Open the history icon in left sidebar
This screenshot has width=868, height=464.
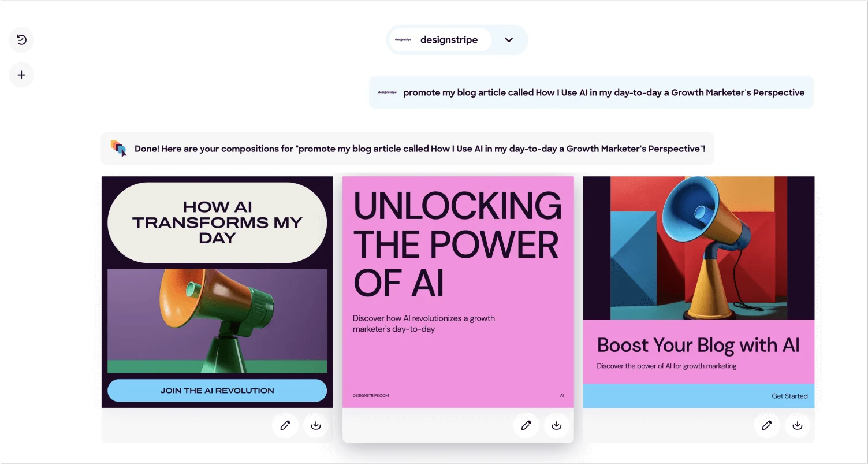(21, 40)
